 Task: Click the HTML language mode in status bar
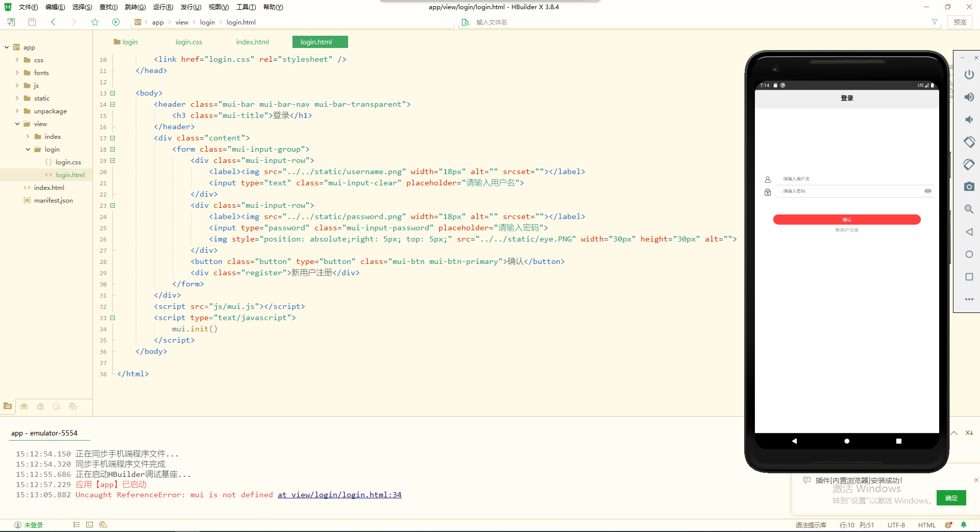[x=927, y=525]
